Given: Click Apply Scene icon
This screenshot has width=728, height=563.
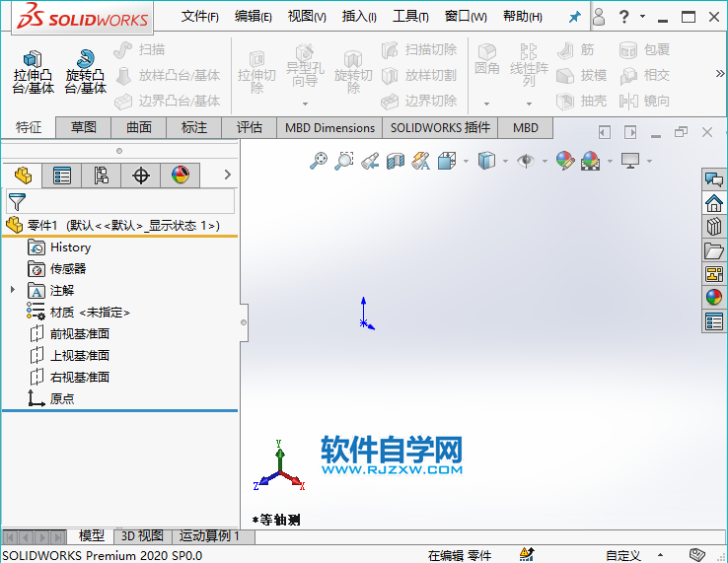Looking at the screenshot, I should [590, 161].
